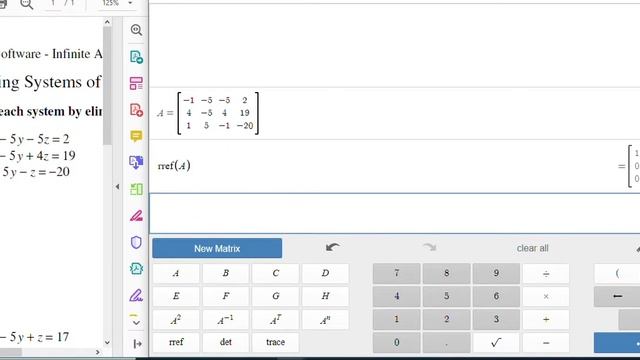Click the PDF vertical scrollbar down arrow
This screenshot has width=640, height=360.
107,342
